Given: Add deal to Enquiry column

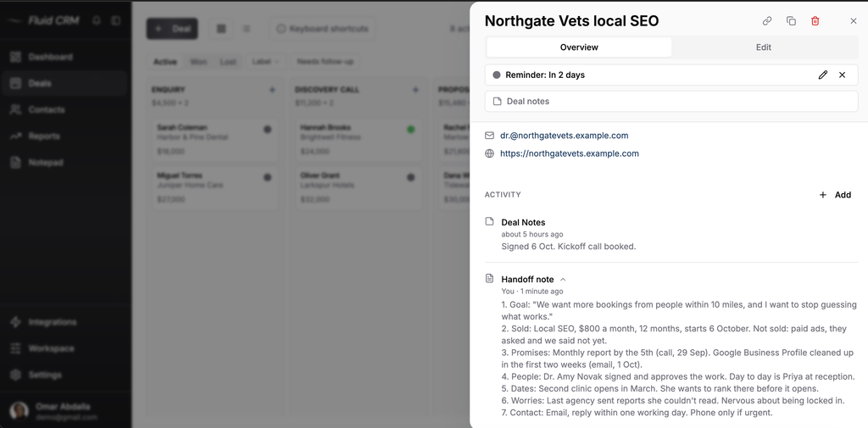Looking at the screenshot, I should pos(272,90).
